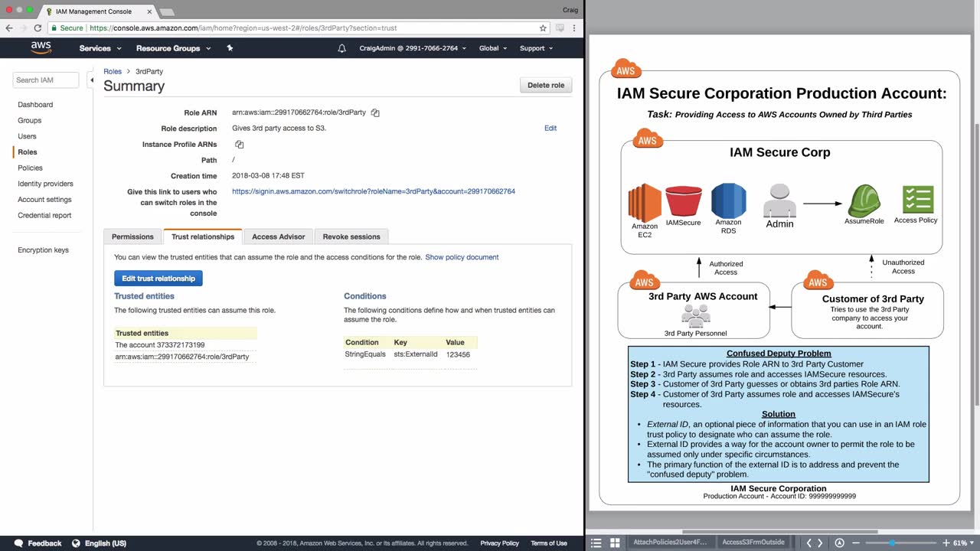
Task: Click the document zoom slider handle
Action: (891, 543)
